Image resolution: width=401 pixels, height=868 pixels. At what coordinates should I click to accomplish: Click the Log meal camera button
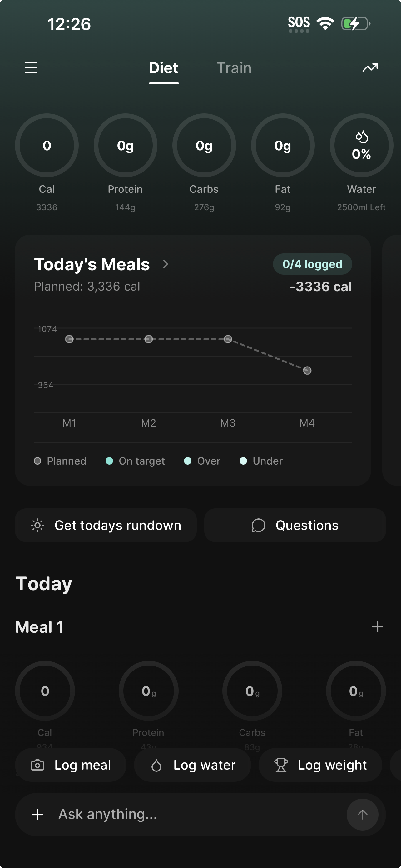pyautogui.click(x=71, y=765)
